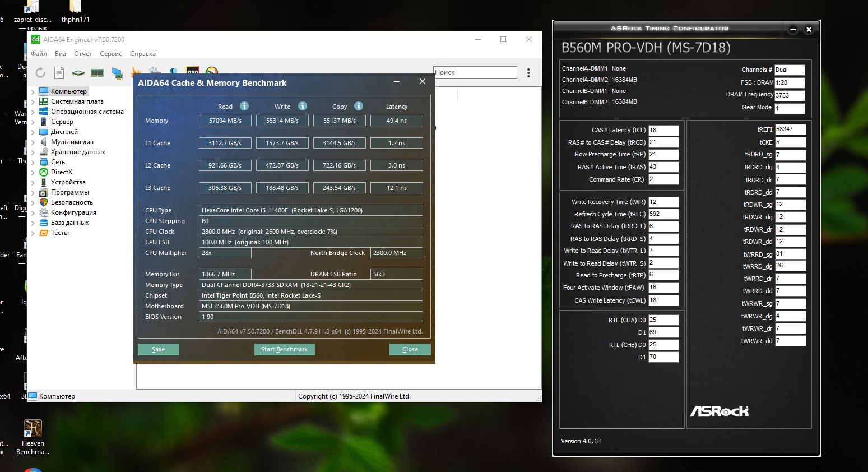
Task: Click the Системная плата motherboard icon
Action: [x=44, y=101]
